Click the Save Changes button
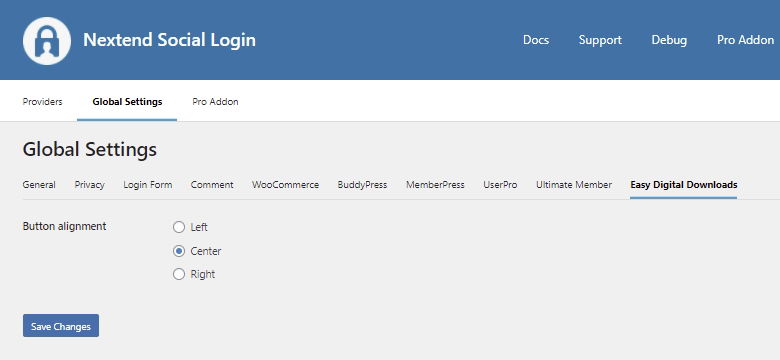Viewport: 780px width, 360px height. [x=61, y=326]
